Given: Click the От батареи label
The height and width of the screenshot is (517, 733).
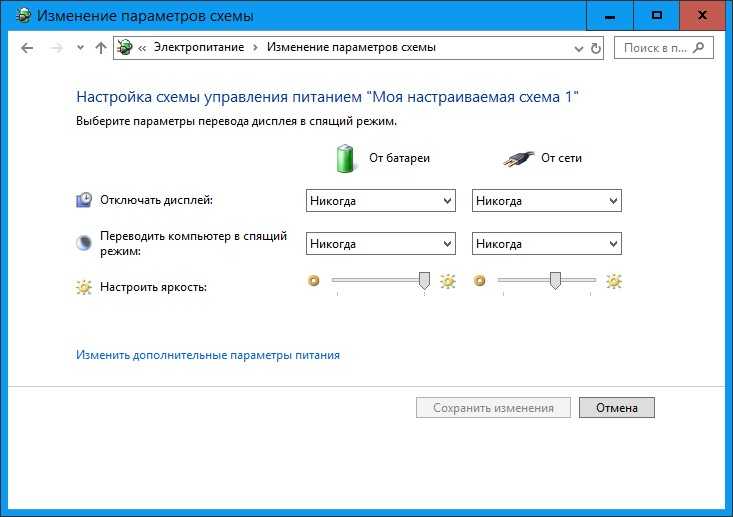Looking at the screenshot, I should [x=399, y=158].
